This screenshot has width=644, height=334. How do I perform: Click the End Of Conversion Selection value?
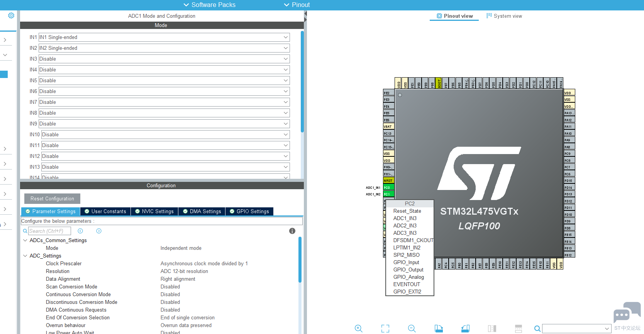(x=188, y=317)
